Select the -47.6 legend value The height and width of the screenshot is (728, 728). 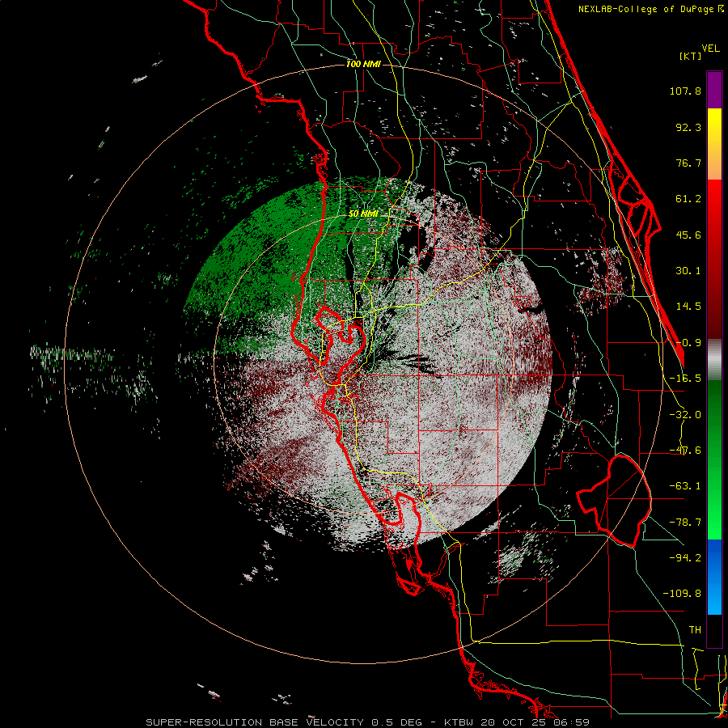(x=685, y=451)
